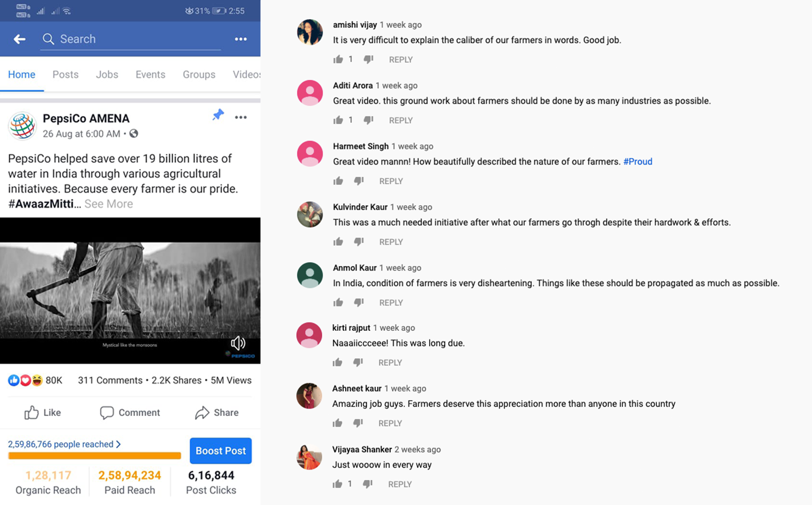Open PepsiCo AMENA post options menu
Viewport: 812px width, 505px height.
[x=241, y=117]
